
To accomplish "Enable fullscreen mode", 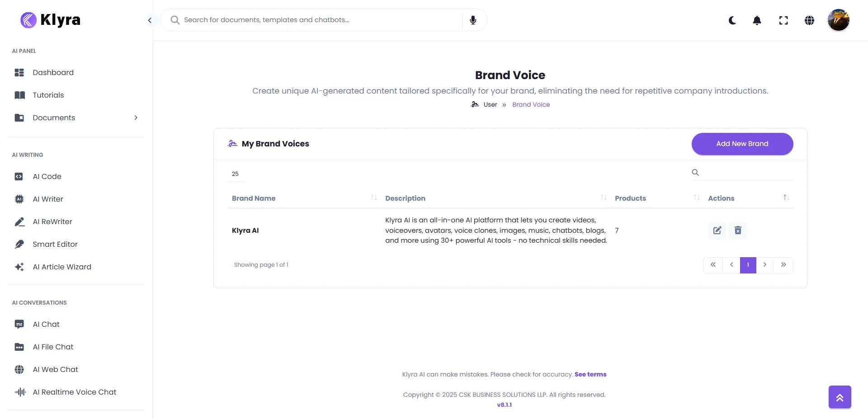I will (783, 20).
